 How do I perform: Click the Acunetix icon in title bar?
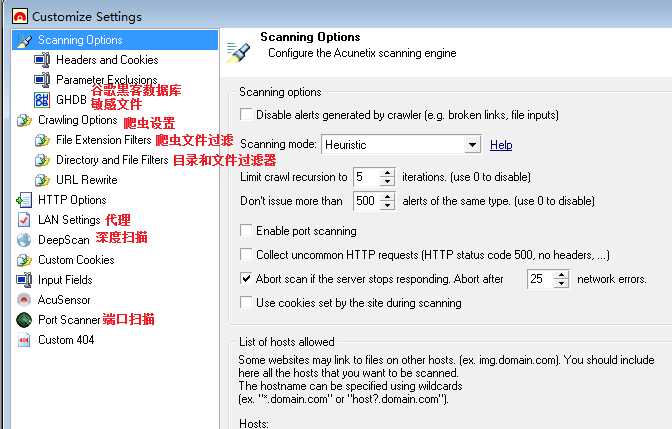pyautogui.click(x=20, y=17)
